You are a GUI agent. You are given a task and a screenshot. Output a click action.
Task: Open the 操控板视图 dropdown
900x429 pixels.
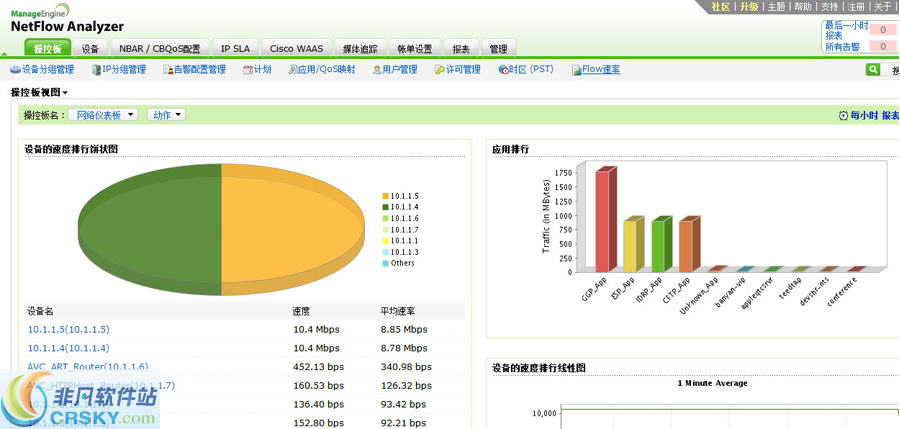click(39, 92)
